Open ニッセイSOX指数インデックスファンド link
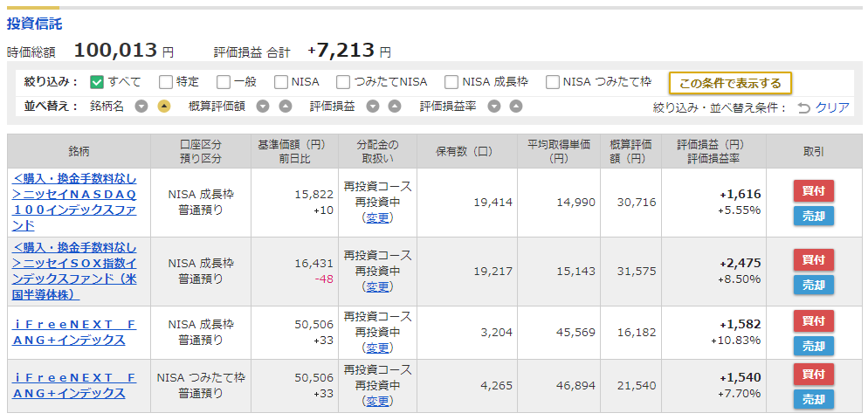 coord(73,272)
